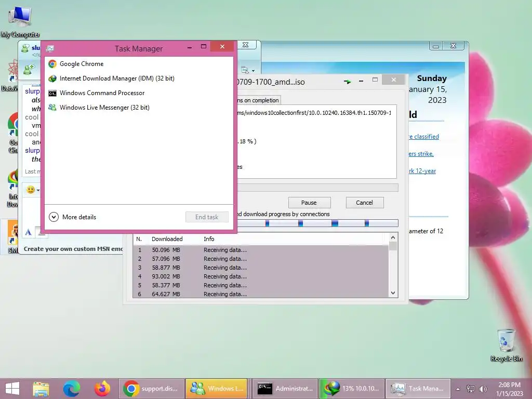Image resolution: width=532 pixels, height=399 pixels.
Task: Open the taskbar clock showing 2:08 PM
Action: pos(510,389)
